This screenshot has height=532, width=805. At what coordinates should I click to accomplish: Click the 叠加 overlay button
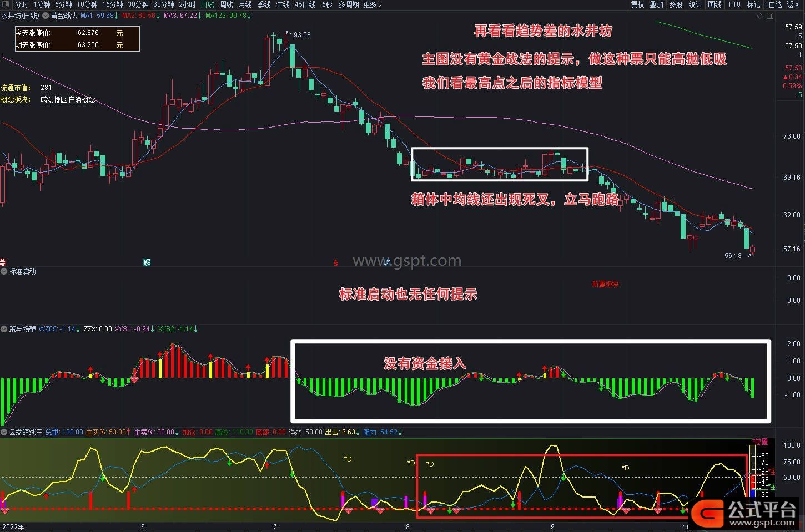tap(656, 4)
